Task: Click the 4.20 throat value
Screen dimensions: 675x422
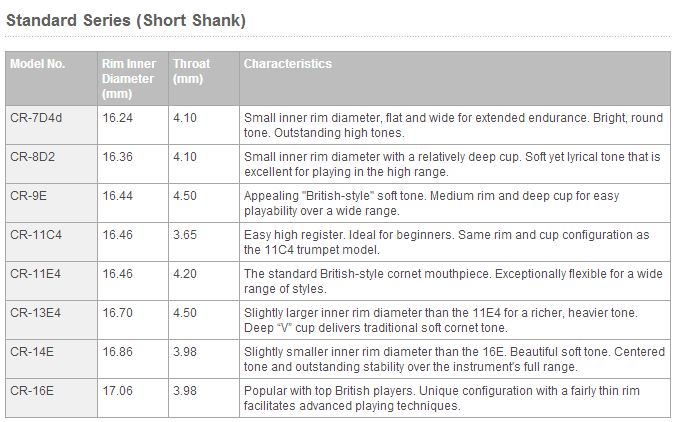Action: click(185, 274)
